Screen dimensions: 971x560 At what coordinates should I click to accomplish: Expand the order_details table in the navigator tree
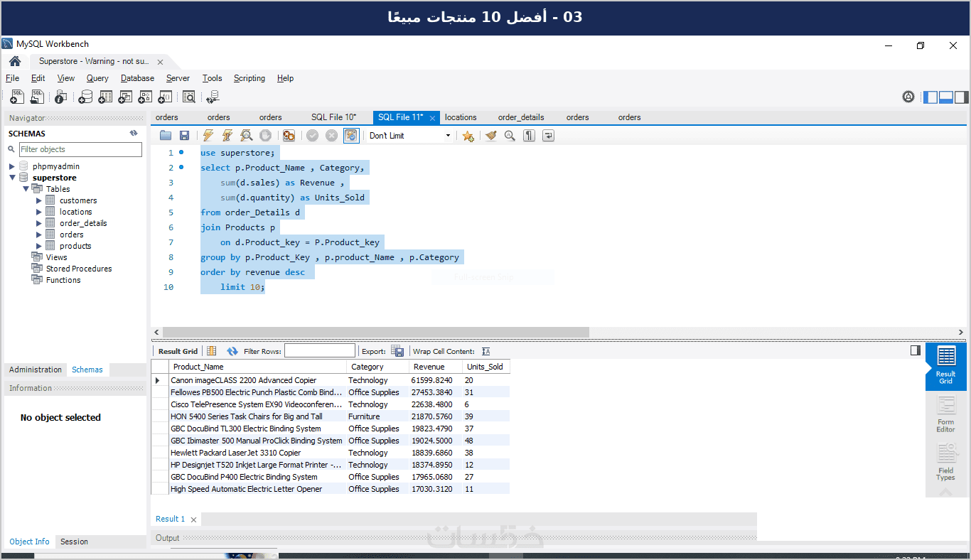tap(39, 223)
